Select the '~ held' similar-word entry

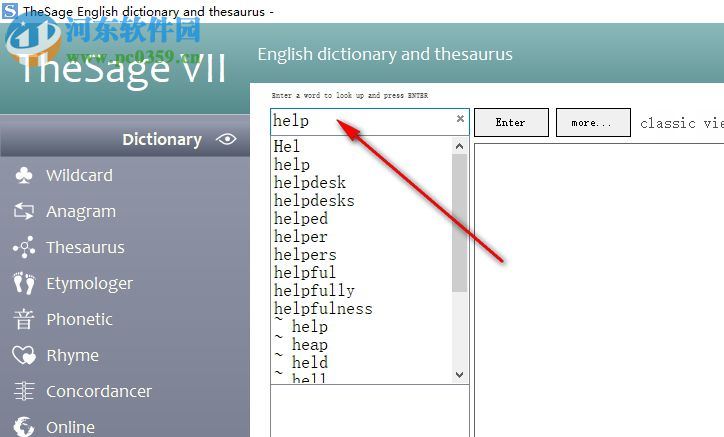[301, 363]
